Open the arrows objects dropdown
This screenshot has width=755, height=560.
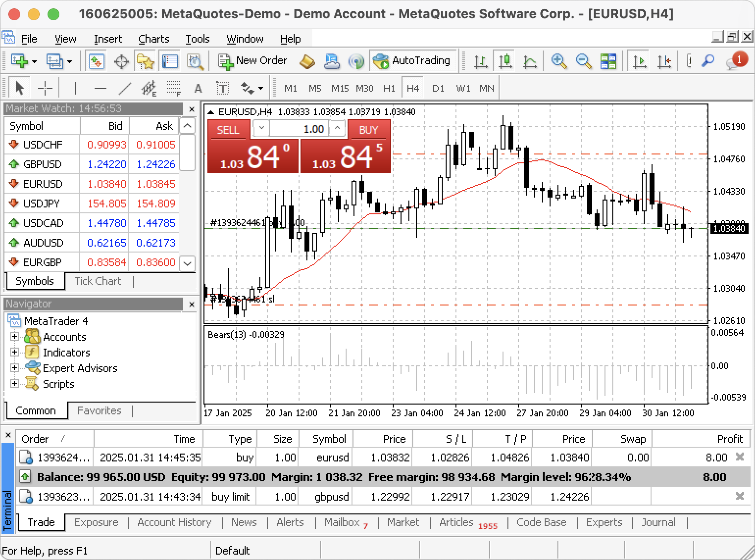(x=260, y=89)
